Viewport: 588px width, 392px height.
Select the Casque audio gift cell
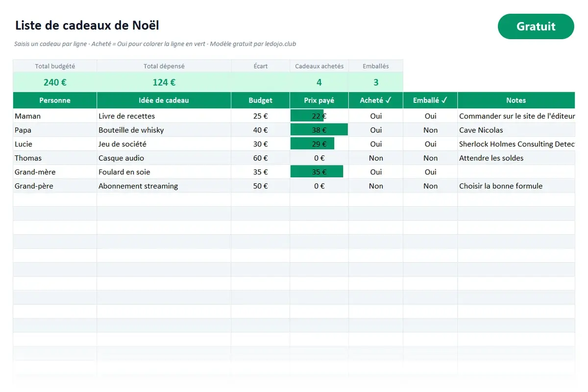click(x=164, y=158)
